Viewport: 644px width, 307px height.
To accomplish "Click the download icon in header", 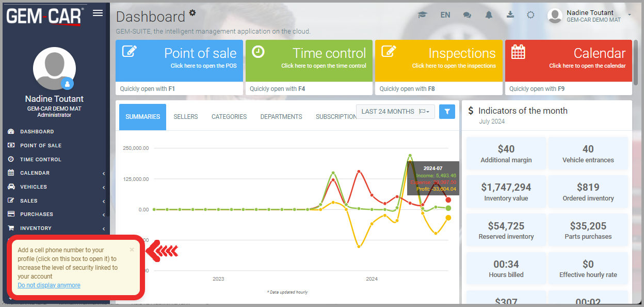I will point(510,14).
